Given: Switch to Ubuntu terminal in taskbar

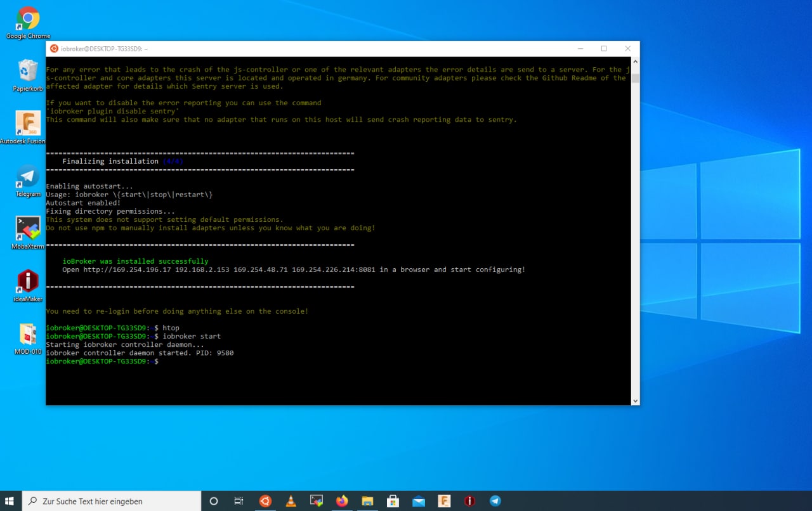Looking at the screenshot, I should pos(265,501).
